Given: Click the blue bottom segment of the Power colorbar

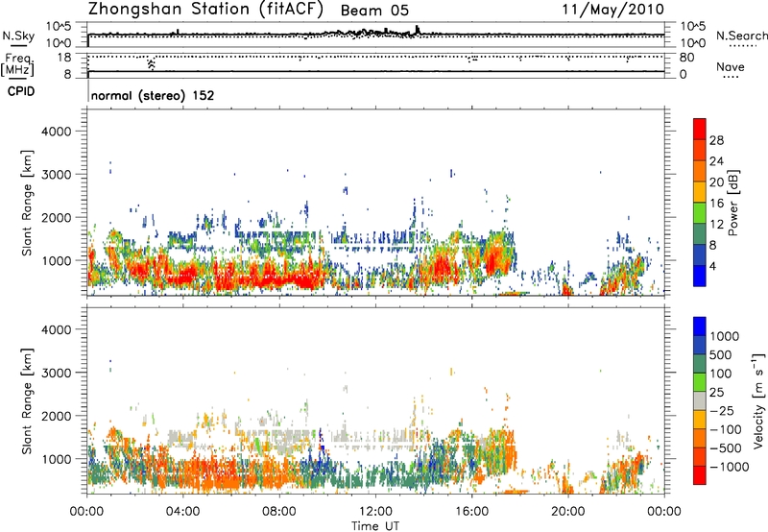Looking at the screenshot, I should tap(700, 276).
